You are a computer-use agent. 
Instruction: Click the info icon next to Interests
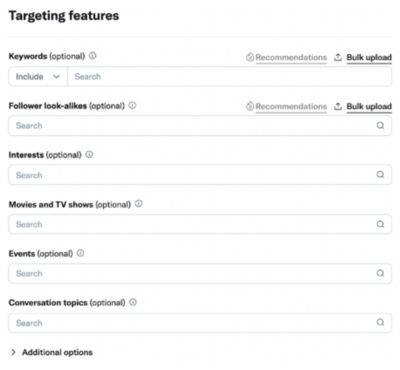pos(89,154)
